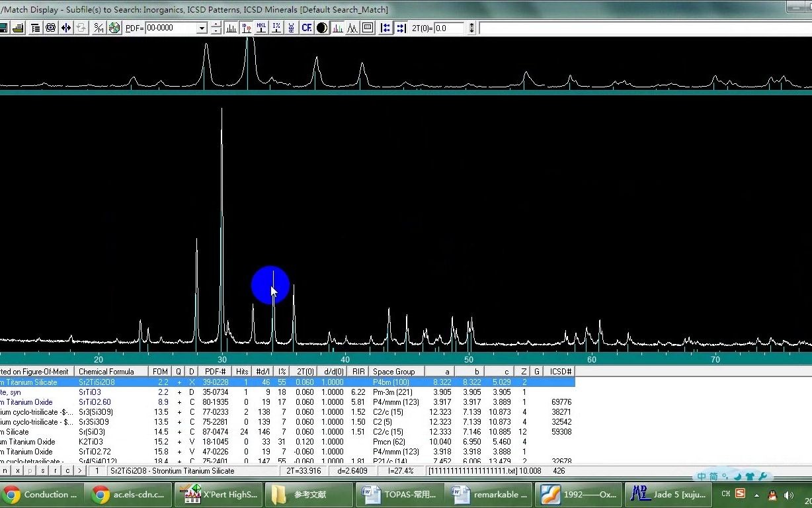Click the 2T(0) offset spinner arrows
The height and width of the screenshot is (508, 812).
471,28
